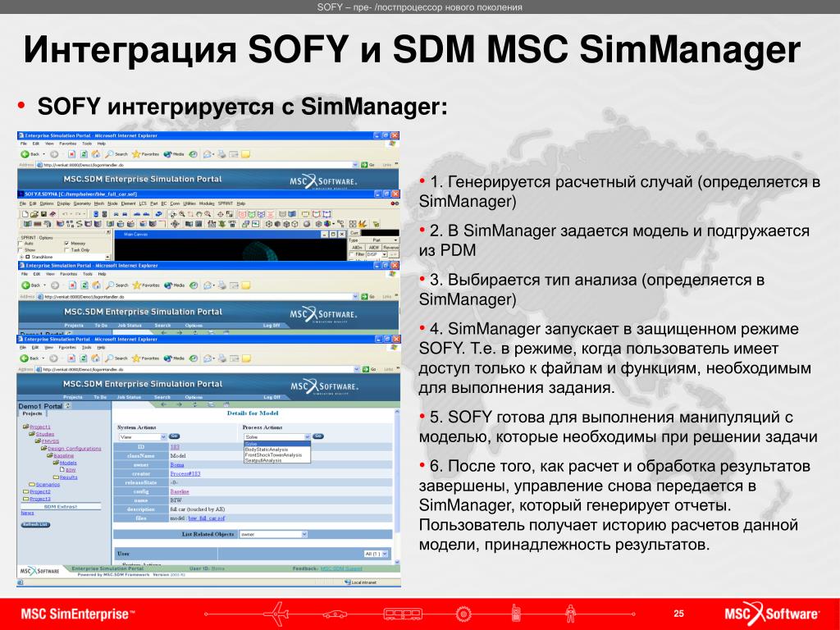Refresh page in the Details for Model browser
840x630 pixels.
[83, 358]
